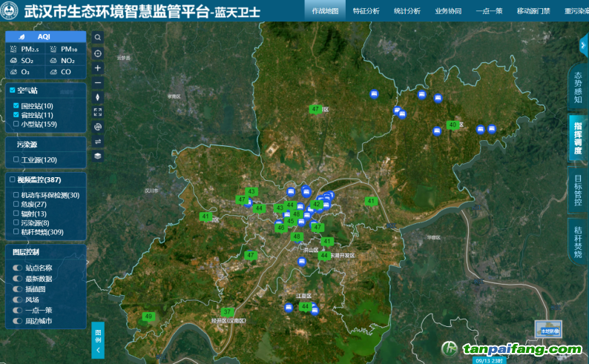Screen dimensions: 589x364
Task: Turn on the 风场 layer toggle
Action: coord(18,300)
